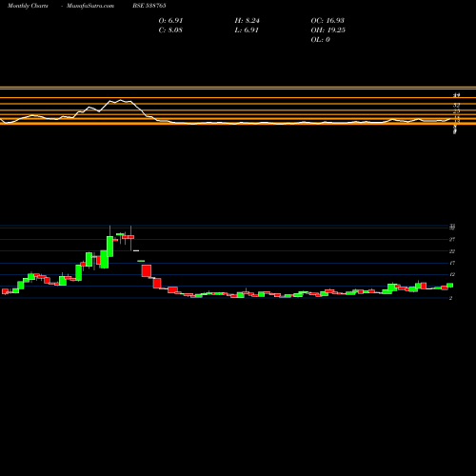Select the "O: 6.91" open value
The image size is (476, 476).
170,21
